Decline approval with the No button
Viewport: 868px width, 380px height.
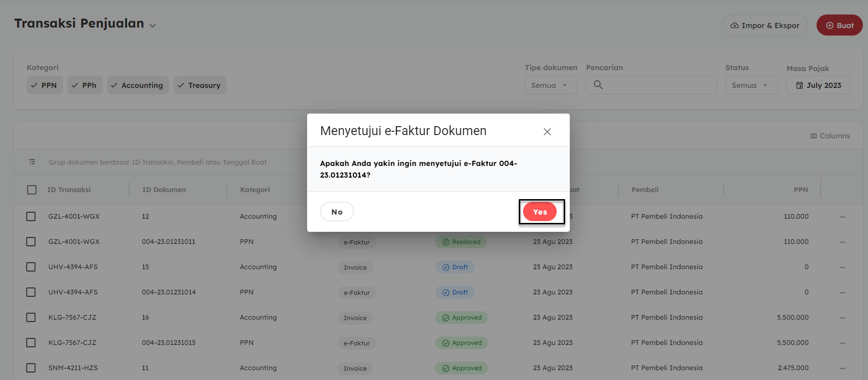337,212
